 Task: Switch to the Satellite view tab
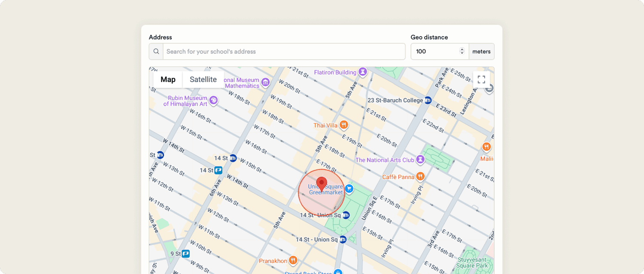[203, 79]
